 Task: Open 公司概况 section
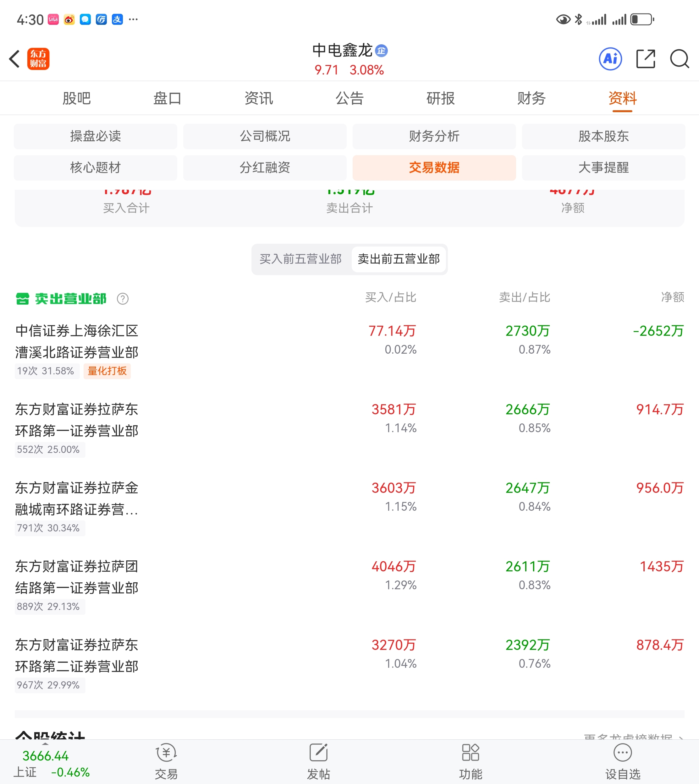265,136
